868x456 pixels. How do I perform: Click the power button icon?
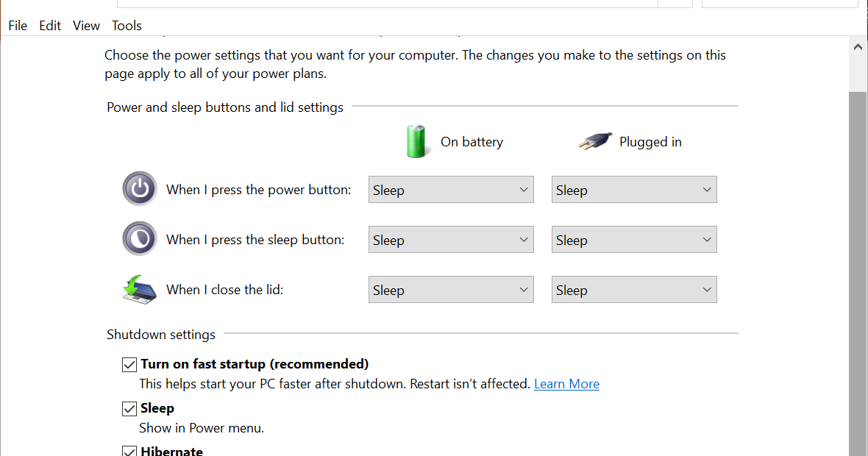coord(140,189)
